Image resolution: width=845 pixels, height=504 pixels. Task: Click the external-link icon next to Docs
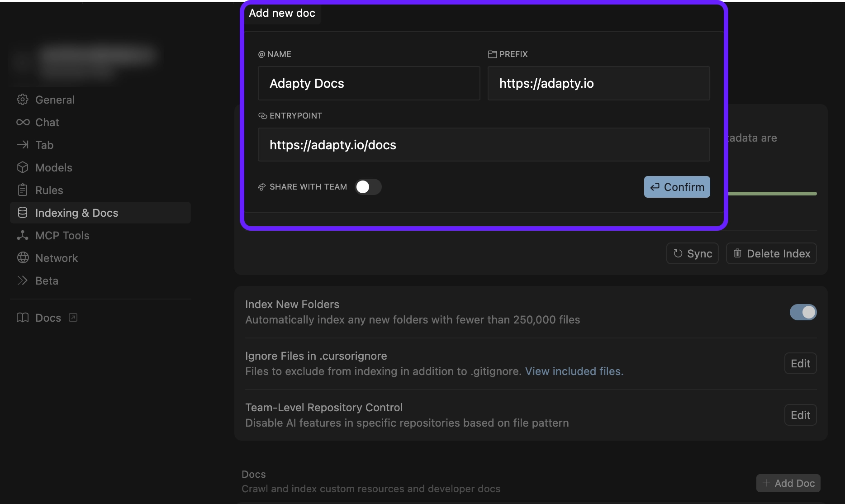[72, 318]
